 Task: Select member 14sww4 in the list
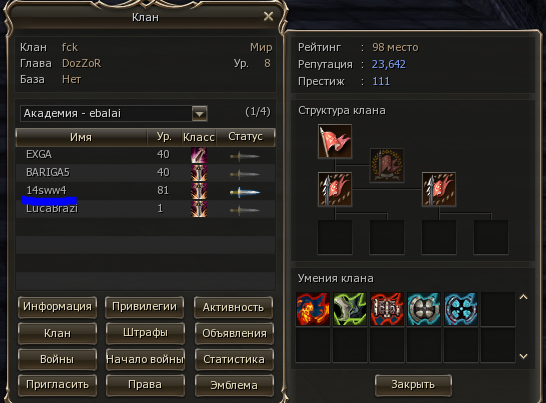(146, 191)
